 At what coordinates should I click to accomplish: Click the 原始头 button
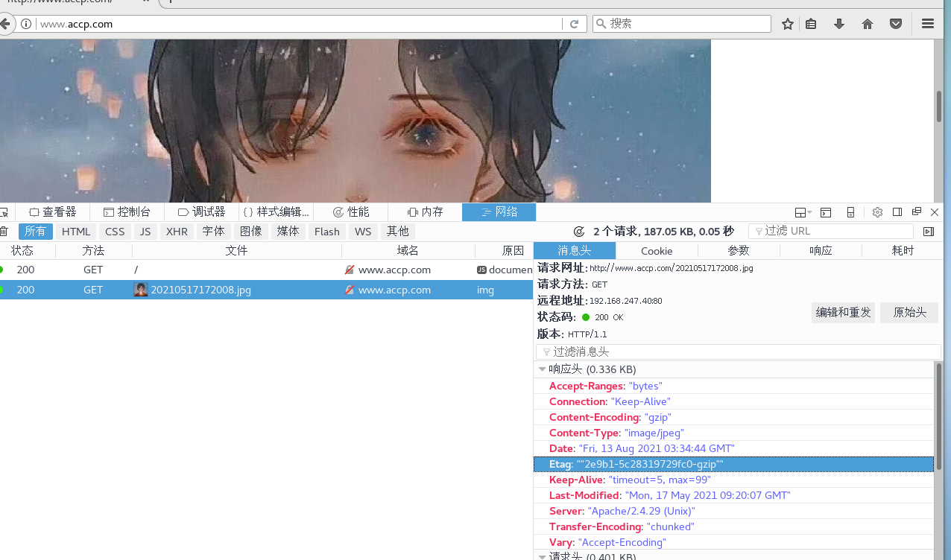[909, 313]
